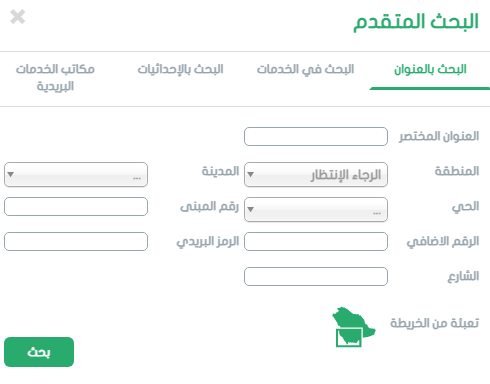The width and height of the screenshot is (490, 384).
Task: Click the البحث المتقدم dialog title
Action: tap(416, 22)
